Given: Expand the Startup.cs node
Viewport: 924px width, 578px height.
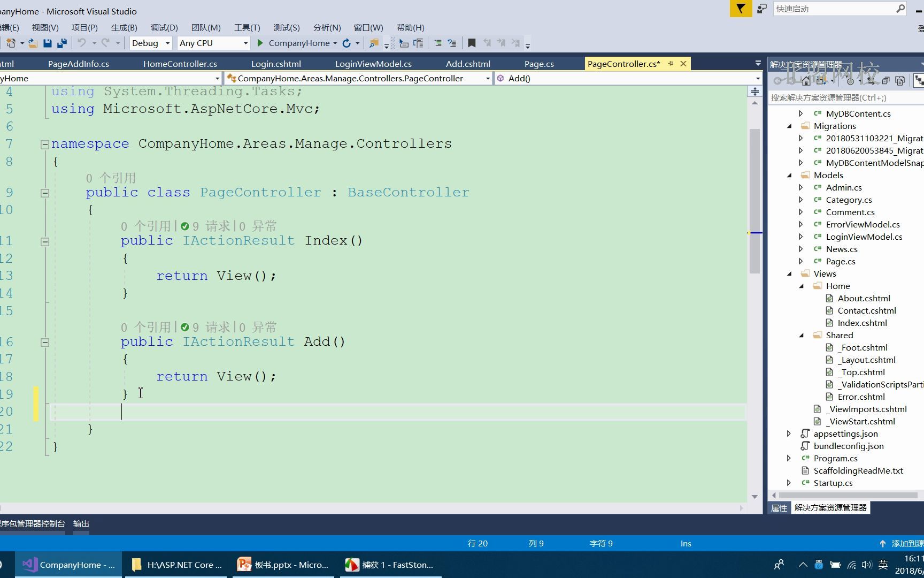Looking at the screenshot, I should click(x=789, y=483).
